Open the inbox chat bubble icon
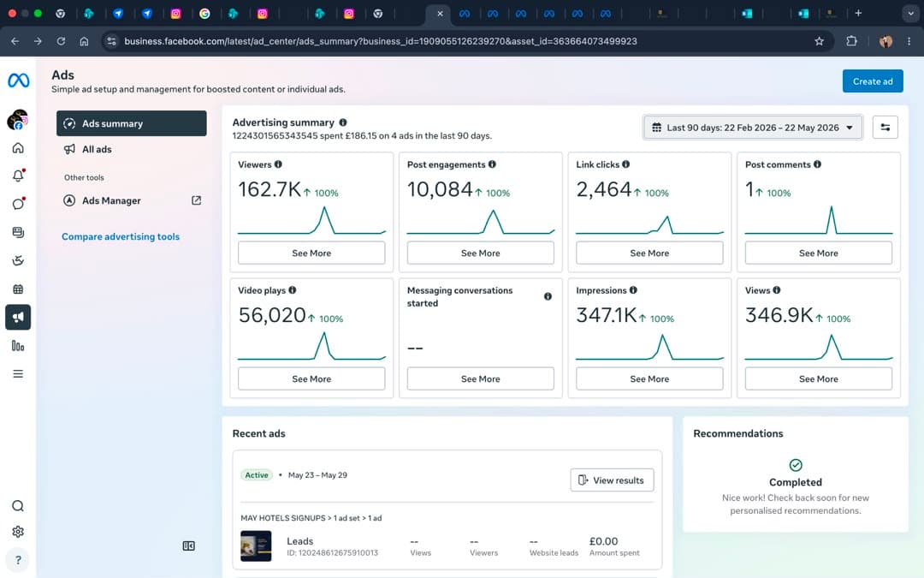 point(18,204)
